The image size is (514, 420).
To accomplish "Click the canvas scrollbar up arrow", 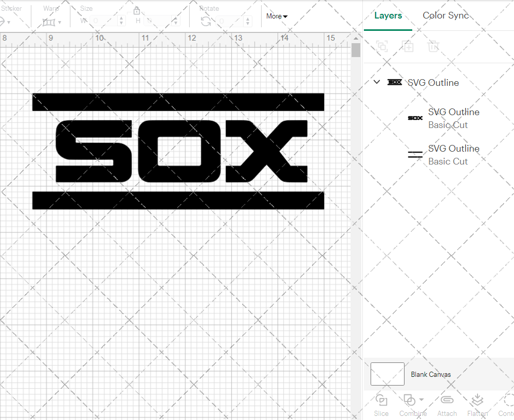I will (x=356, y=39).
